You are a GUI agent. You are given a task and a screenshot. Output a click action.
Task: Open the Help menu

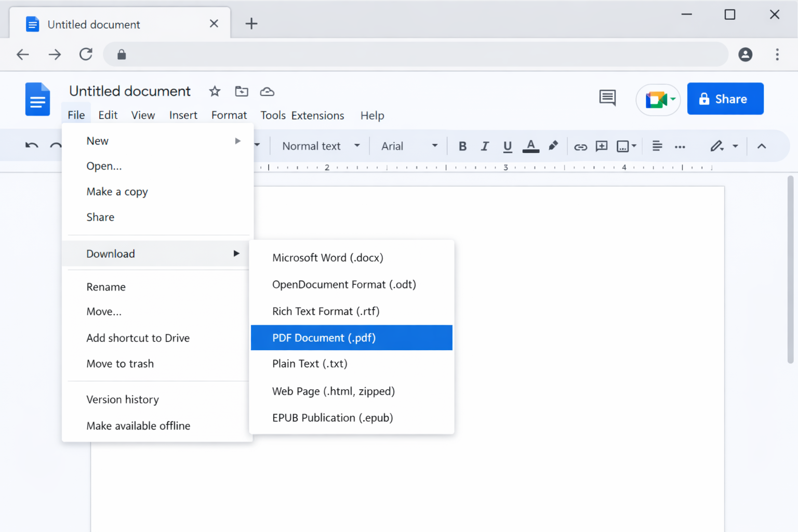pyautogui.click(x=373, y=115)
